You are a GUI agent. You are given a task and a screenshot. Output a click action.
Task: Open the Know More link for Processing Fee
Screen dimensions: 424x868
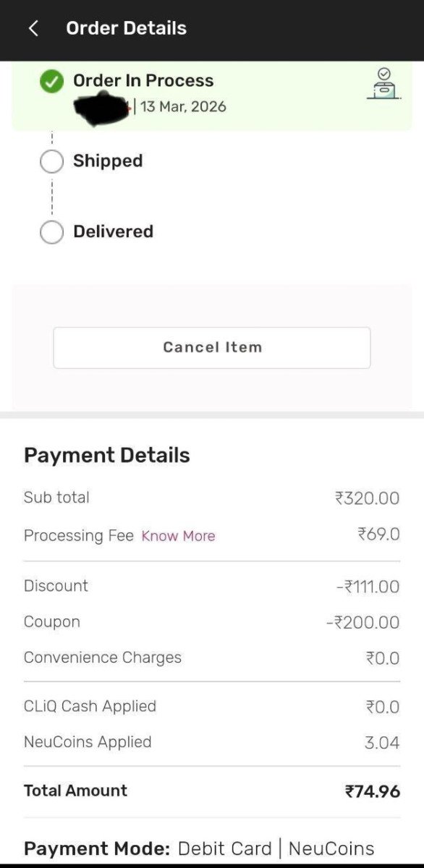(178, 535)
